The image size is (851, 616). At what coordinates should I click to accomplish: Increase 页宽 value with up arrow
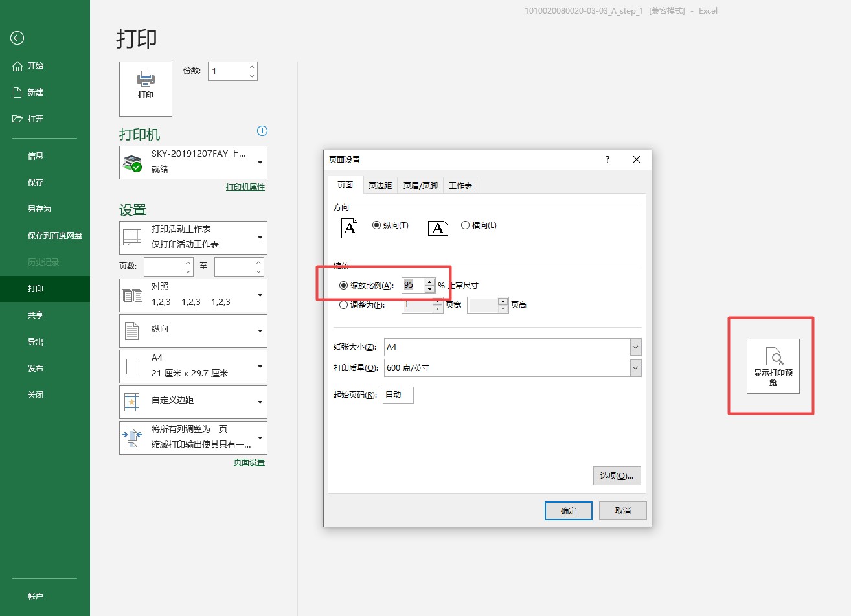(x=438, y=301)
